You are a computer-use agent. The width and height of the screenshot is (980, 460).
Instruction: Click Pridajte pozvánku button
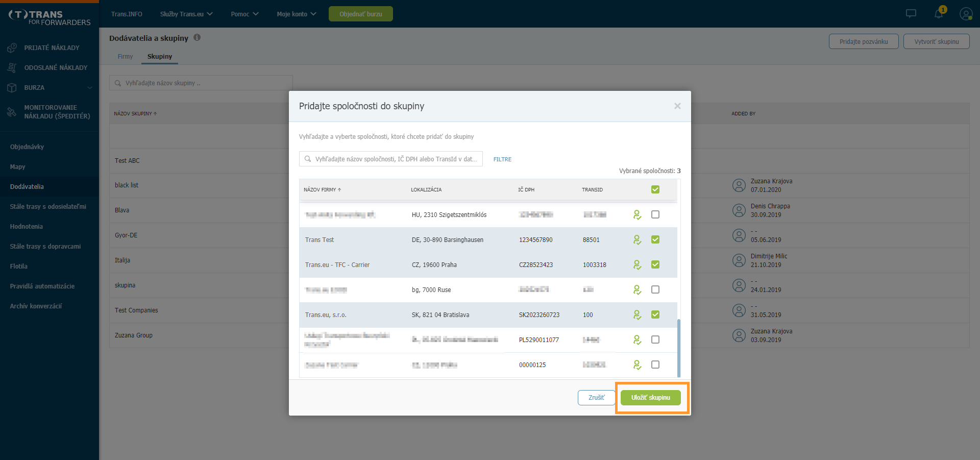[x=864, y=41]
